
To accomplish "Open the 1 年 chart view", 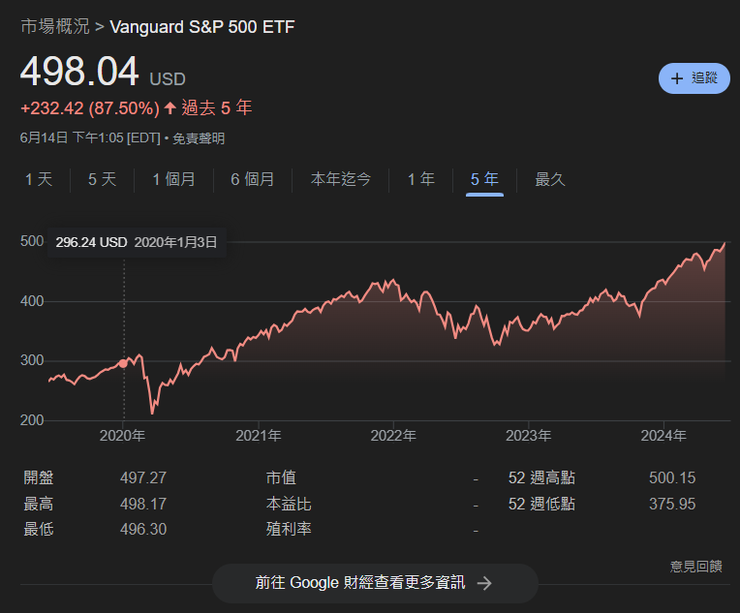I will pyautogui.click(x=421, y=179).
